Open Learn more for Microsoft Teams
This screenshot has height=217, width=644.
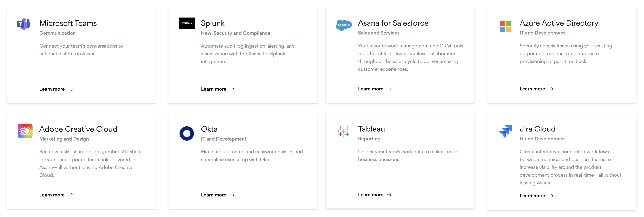click(x=56, y=89)
